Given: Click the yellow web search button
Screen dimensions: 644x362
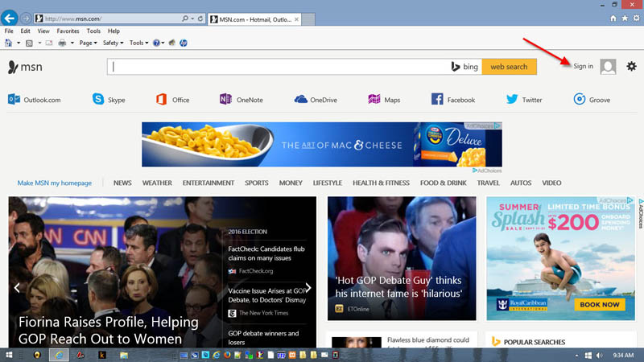Looking at the screenshot, I should 509,67.
